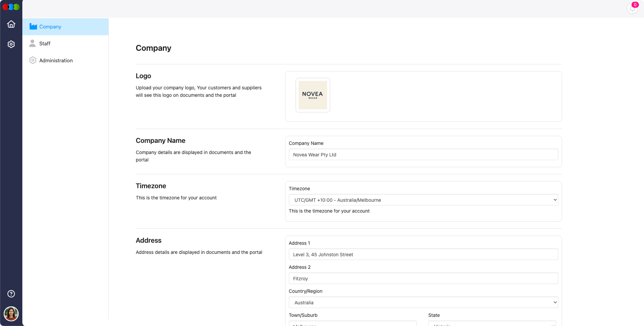Open the Timezone dropdown

coord(423,200)
